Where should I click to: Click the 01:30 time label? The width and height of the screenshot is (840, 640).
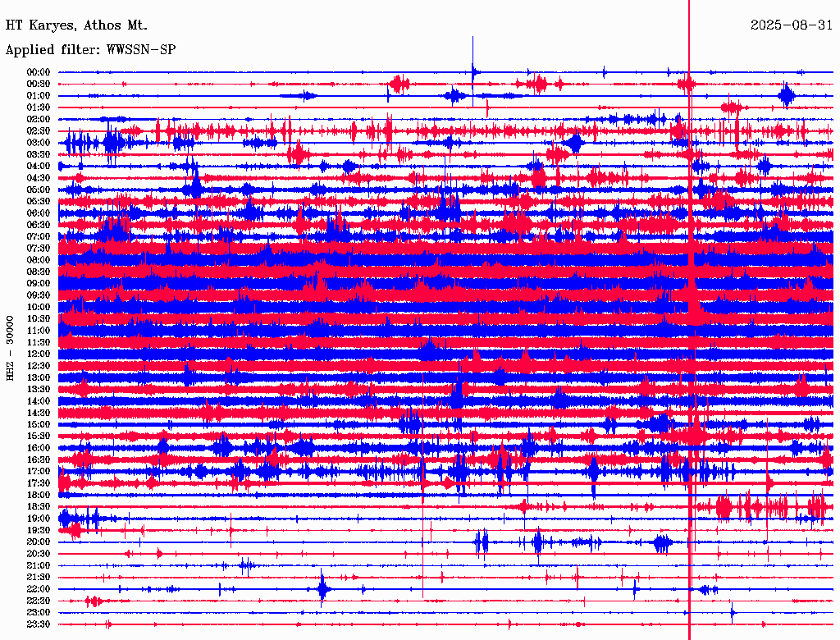39,107
